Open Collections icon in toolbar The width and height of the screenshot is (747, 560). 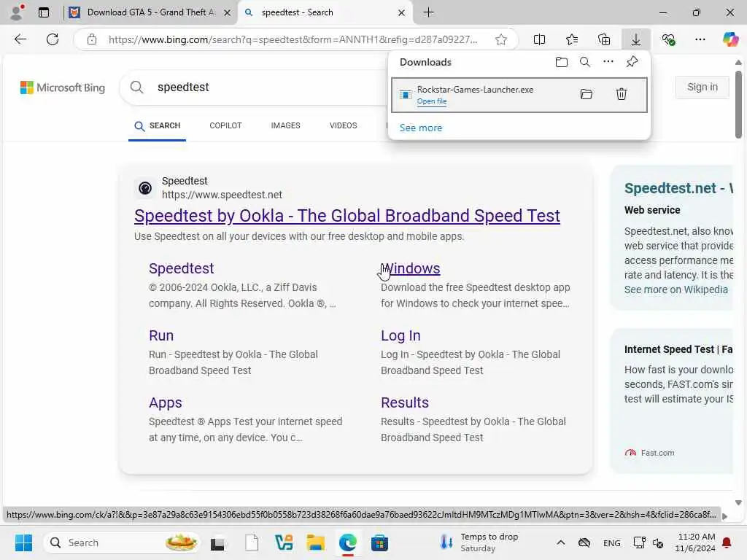(x=603, y=39)
